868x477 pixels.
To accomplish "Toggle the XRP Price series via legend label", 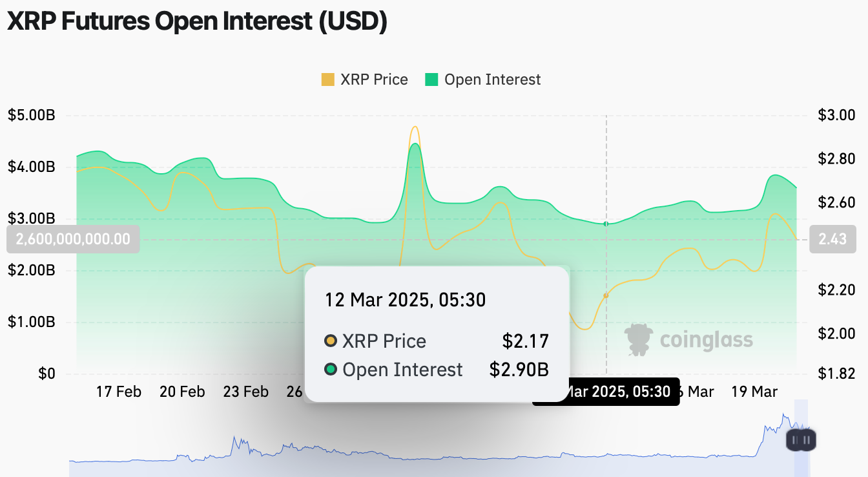I will [x=374, y=79].
